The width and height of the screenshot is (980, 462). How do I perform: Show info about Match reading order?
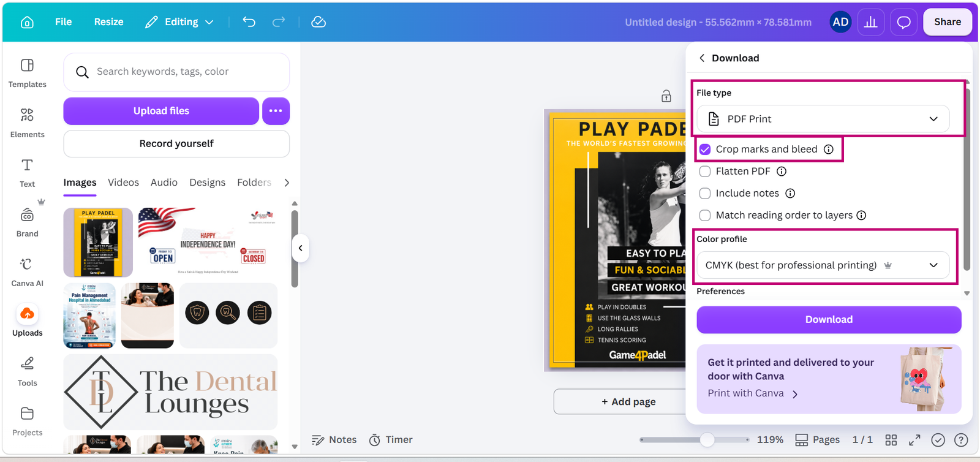click(x=861, y=216)
